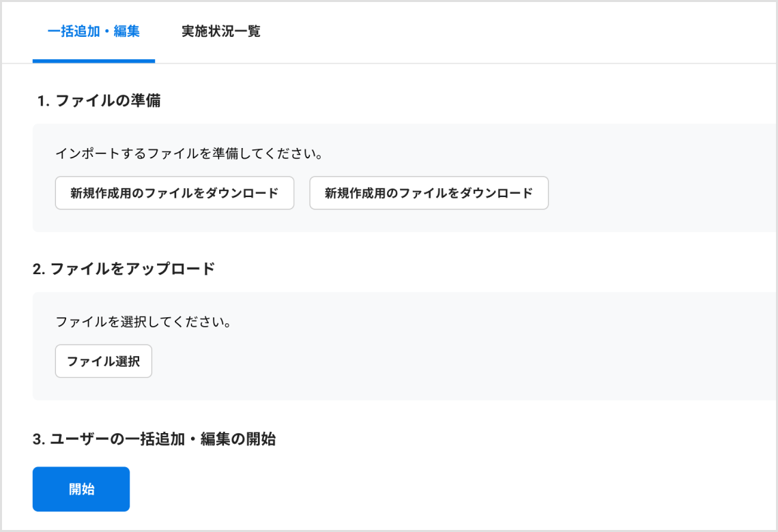Click the heading 1. ファイルの準備
The image size is (778, 532).
(x=99, y=101)
